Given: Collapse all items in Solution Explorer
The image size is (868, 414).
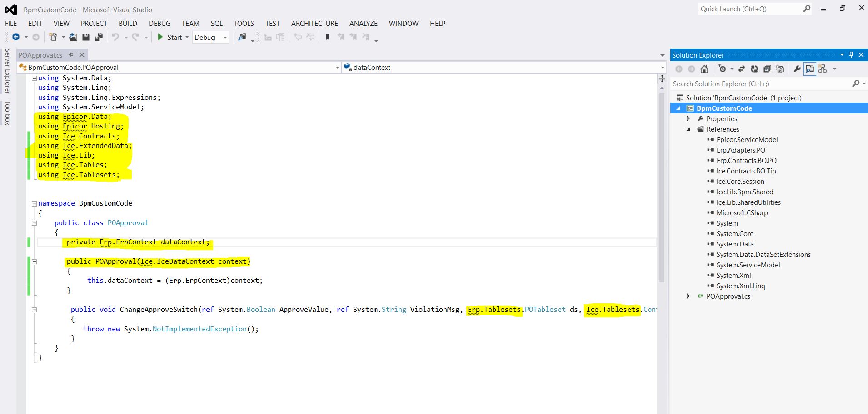Looking at the screenshot, I should point(767,69).
